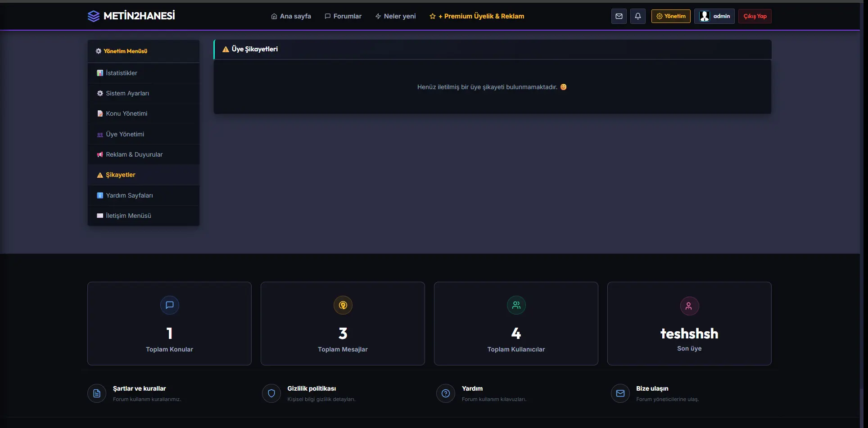The height and width of the screenshot is (428, 868).
Task: Click the Toplam Kullanıcılar users icon
Action: [516, 305]
